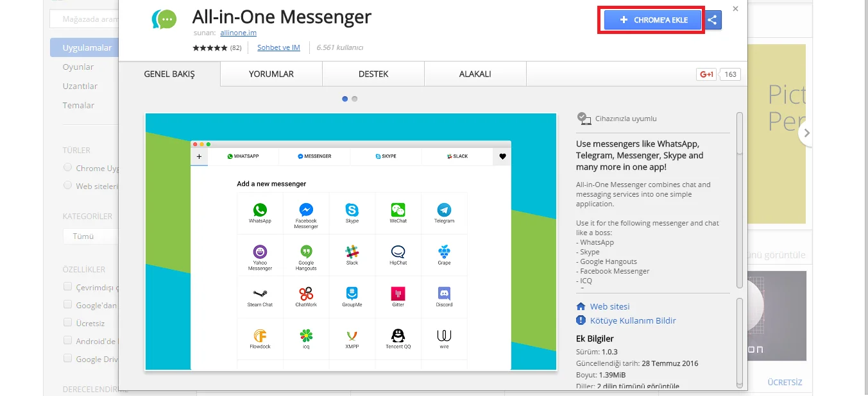Select the Web siteleri radio button
This screenshot has height=396, width=868.
pos(68,186)
